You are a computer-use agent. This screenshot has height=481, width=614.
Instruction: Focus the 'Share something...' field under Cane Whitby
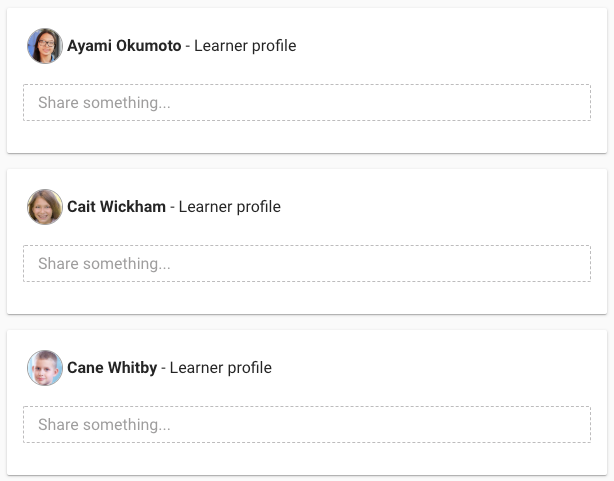pos(306,425)
